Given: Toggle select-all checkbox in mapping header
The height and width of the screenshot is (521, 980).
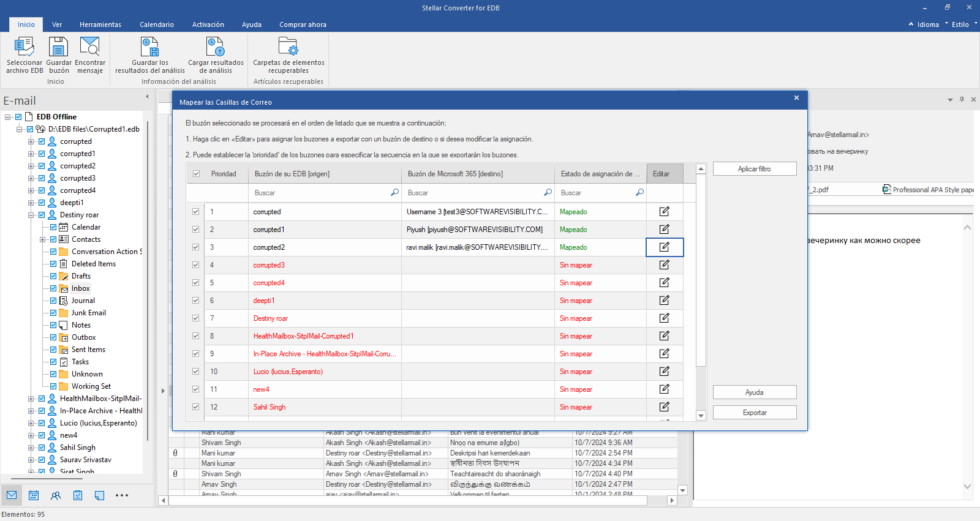Looking at the screenshot, I should (196, 174).
